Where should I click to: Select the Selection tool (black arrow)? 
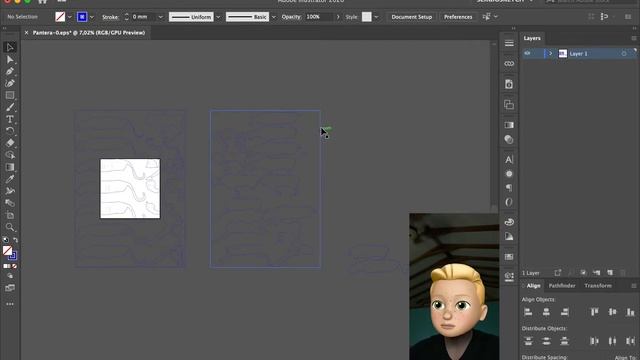click(x=10, y=47)
